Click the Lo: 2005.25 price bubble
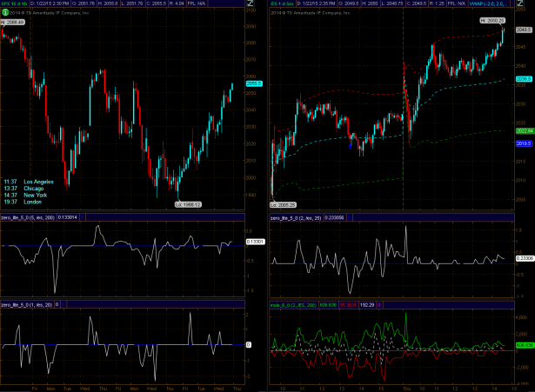Screen dimensions: 535x392 coord(283,205)
